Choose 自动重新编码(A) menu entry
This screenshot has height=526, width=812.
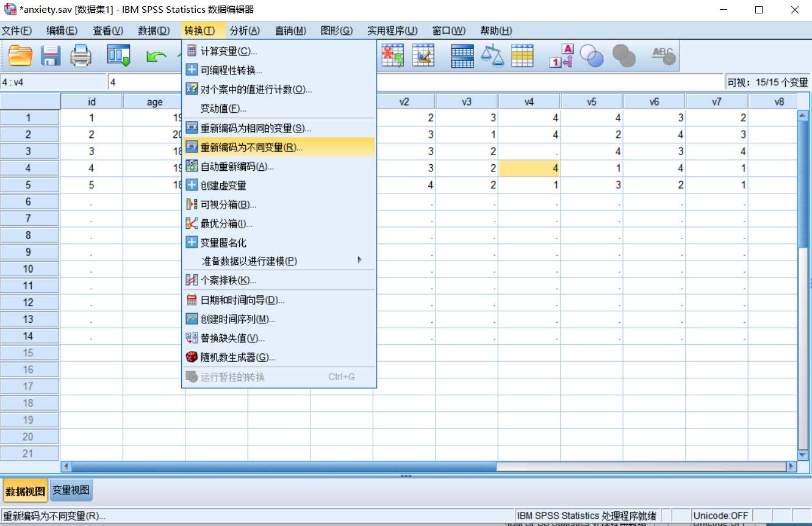click(279, 166)
